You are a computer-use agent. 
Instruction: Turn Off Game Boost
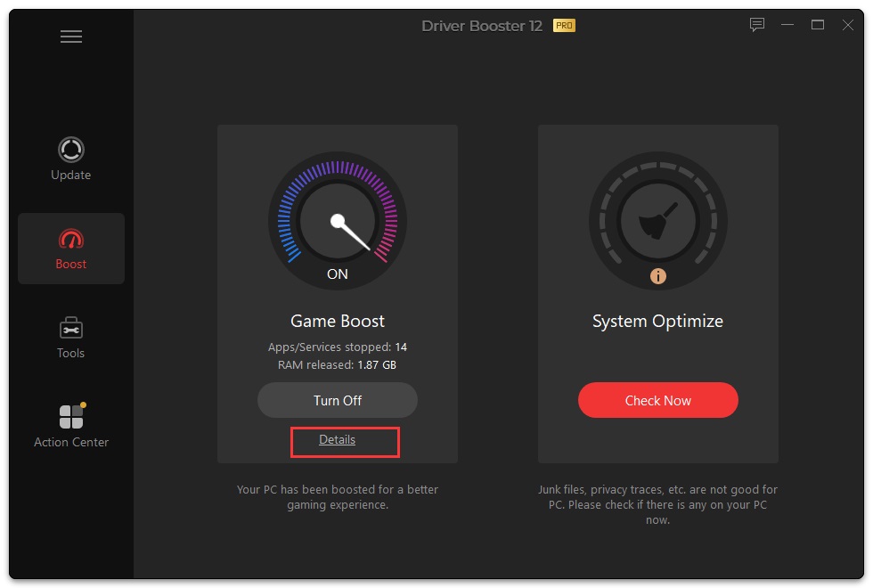338,400
